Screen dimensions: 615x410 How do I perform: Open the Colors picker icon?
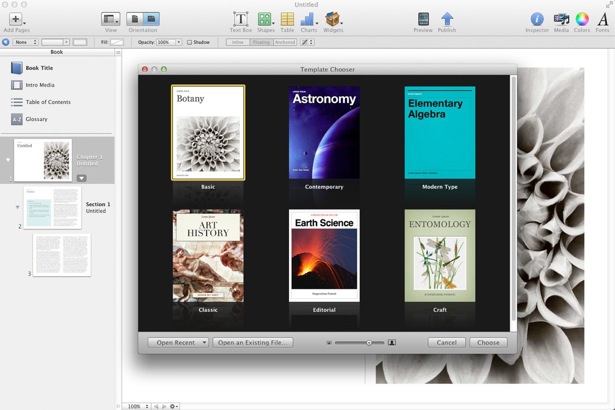(582, 19)
